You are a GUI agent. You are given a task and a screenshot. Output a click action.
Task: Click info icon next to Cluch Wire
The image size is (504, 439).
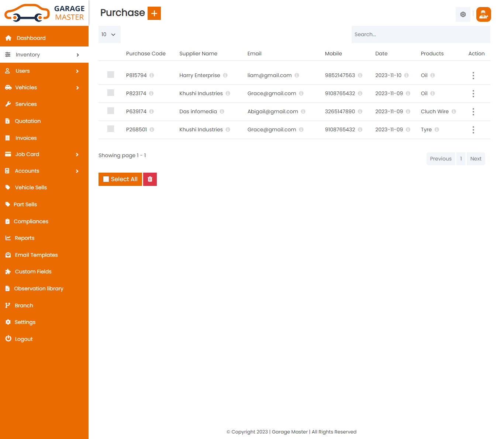454,111
